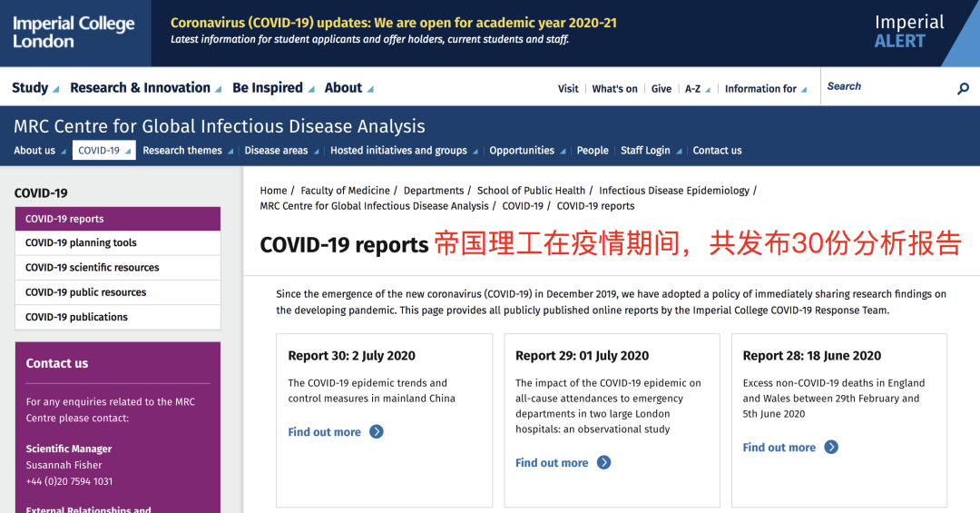
Task: Expand the Information for dropdown
Action: pyautogui.click(x=766, y=89)
